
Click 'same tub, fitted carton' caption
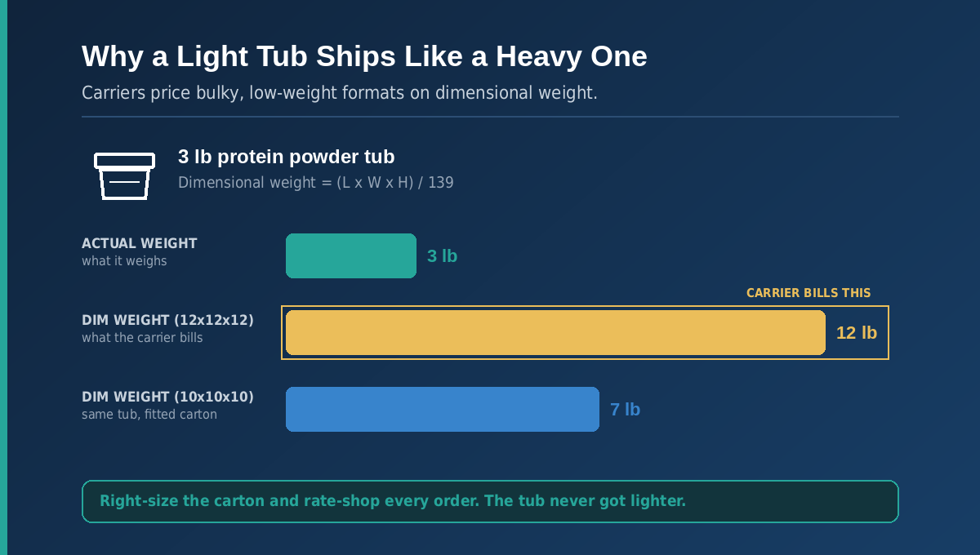point(149,415)
